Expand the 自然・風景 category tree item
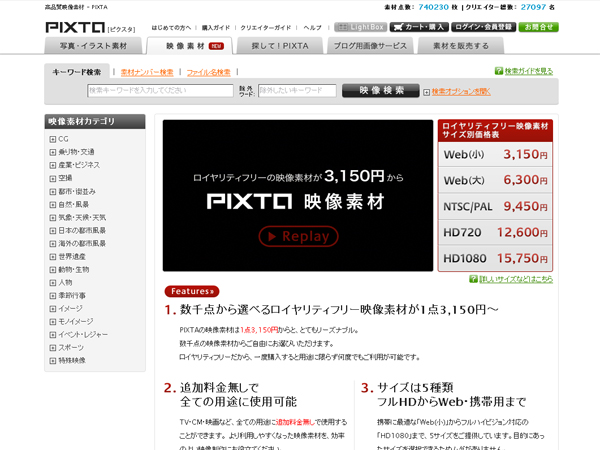This screenshot has width=600, height=450. point(52,204)
